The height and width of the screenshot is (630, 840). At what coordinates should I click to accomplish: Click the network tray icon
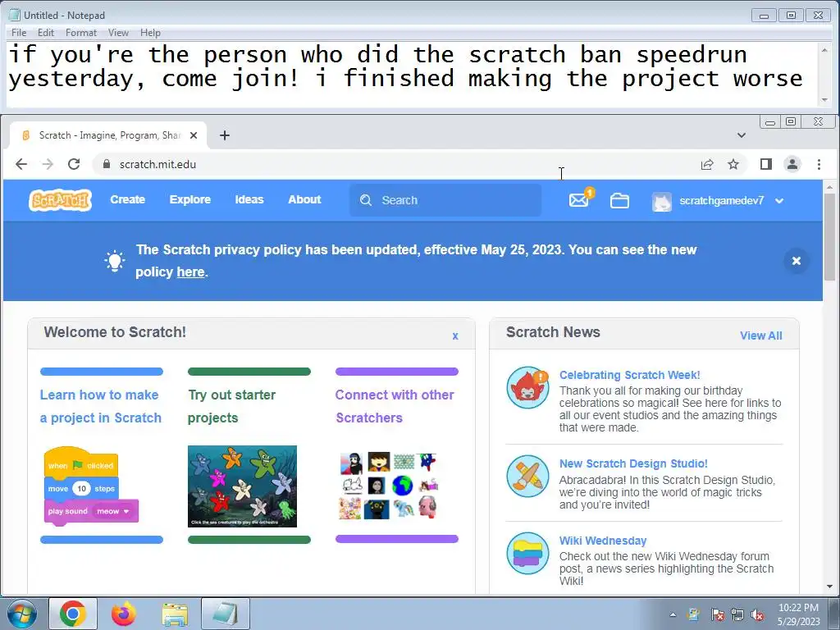(737, 615)
